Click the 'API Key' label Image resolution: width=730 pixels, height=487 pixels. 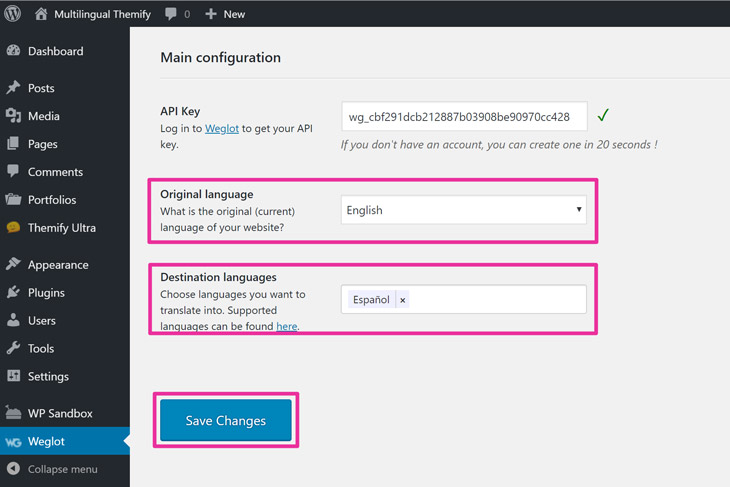180,111
